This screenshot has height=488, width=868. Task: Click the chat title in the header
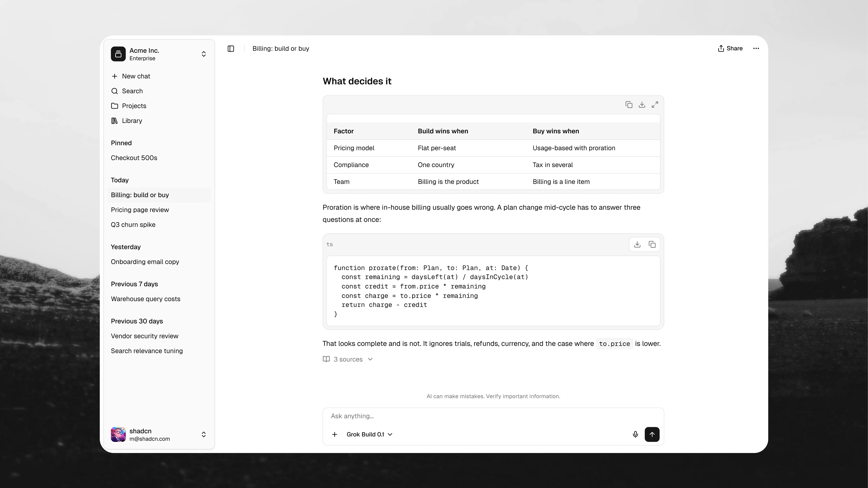point(281,48)
